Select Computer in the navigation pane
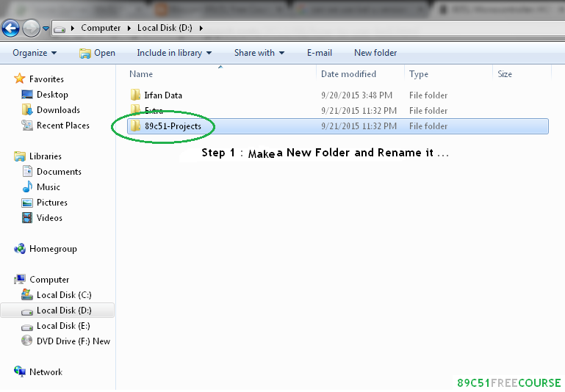Image resolution: width=565 pixels, height=392 pixels. (49, 280)
